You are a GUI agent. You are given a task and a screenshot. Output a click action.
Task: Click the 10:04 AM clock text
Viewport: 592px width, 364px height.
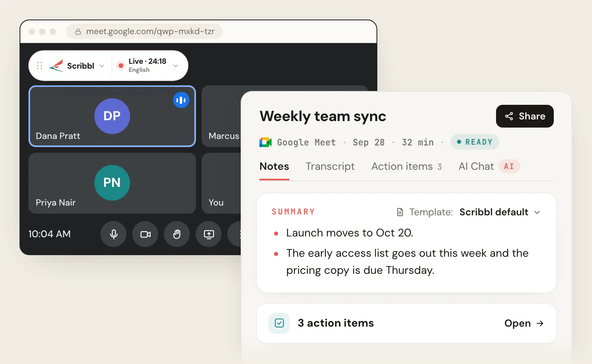click(x=50, y=234)
